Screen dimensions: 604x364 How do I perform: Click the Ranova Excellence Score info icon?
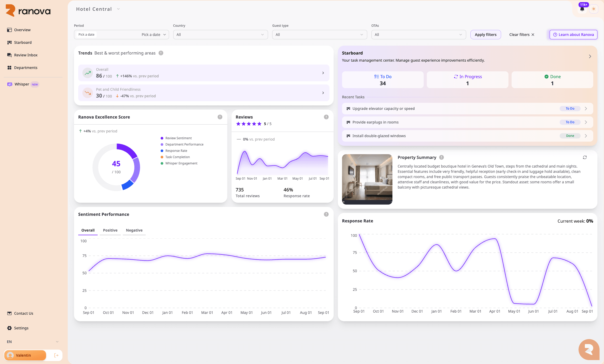pyautogui.click(x=220, y=117)
